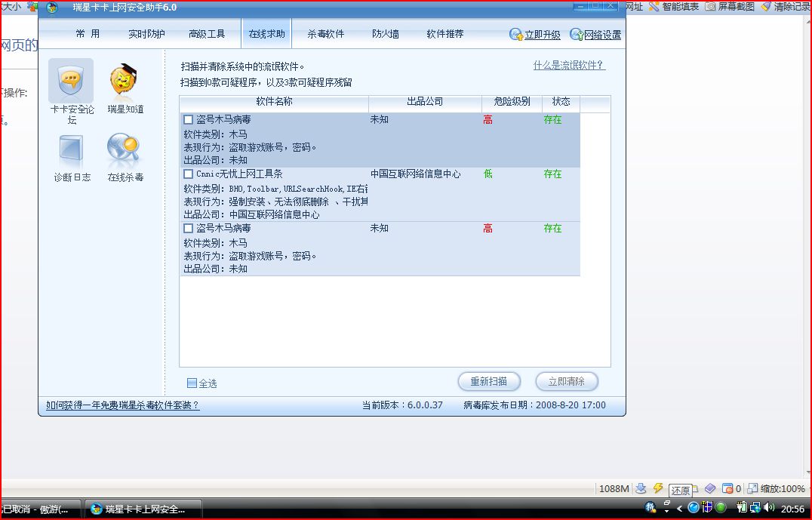Click the 重新扫描 rescan button
Viewport: 812px width, 520px height.
click(489, 382)
